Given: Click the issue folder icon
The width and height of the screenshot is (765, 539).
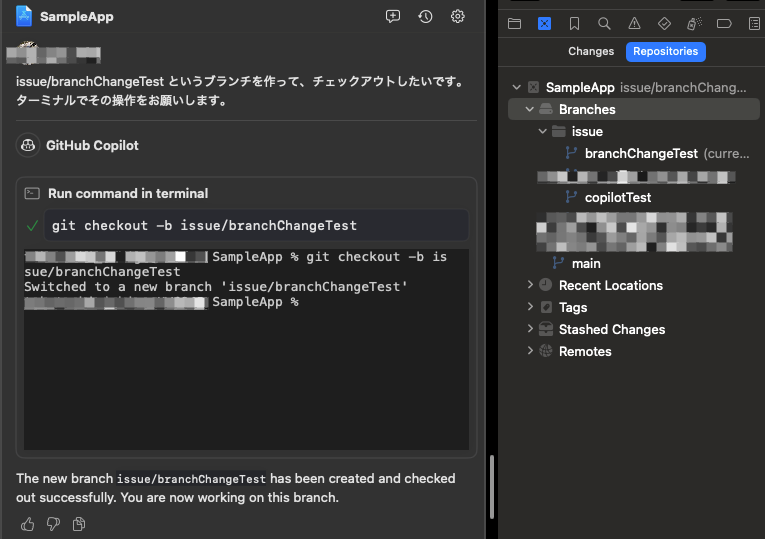Looking at the screenshot, I should (x=559, y=131).
